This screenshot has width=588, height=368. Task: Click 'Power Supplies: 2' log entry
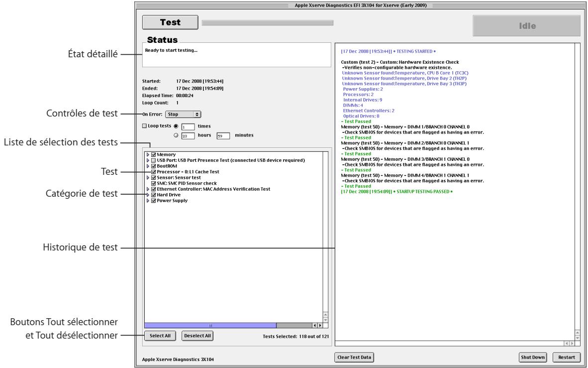tap(363, 89)
